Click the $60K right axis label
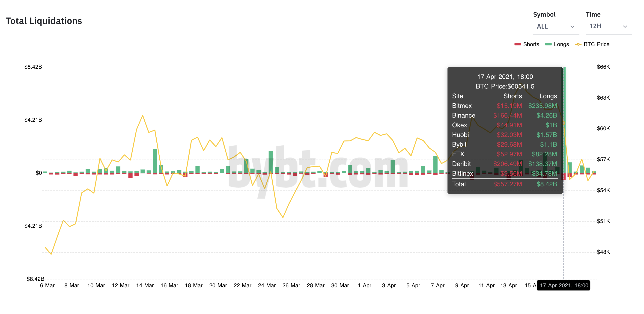Image resolution: width=644 pixels, height=314 pixels. (x=603, y=128)
